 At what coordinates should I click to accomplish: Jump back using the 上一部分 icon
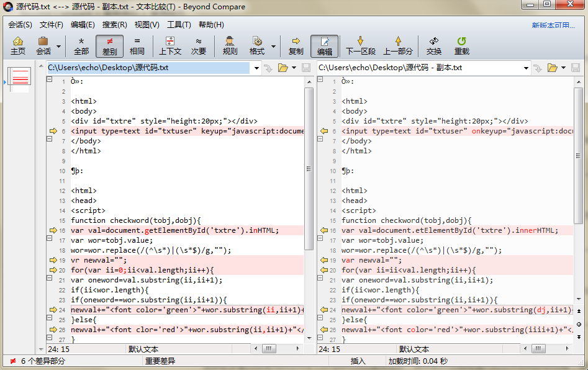pos(397,45)
